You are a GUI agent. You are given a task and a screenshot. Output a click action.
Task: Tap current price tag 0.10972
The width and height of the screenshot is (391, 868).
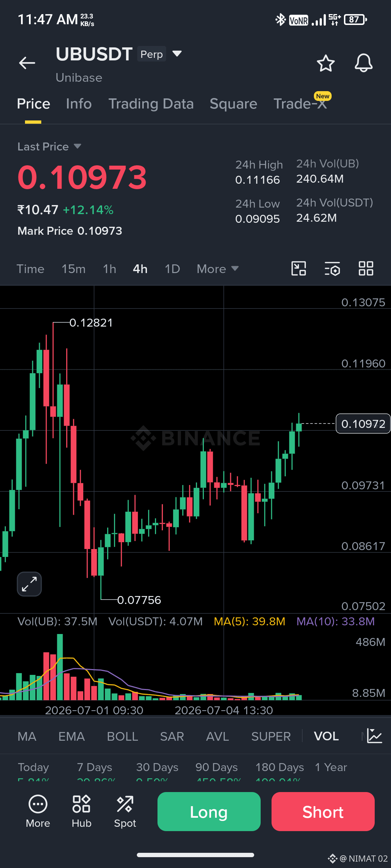click(363, 424)
